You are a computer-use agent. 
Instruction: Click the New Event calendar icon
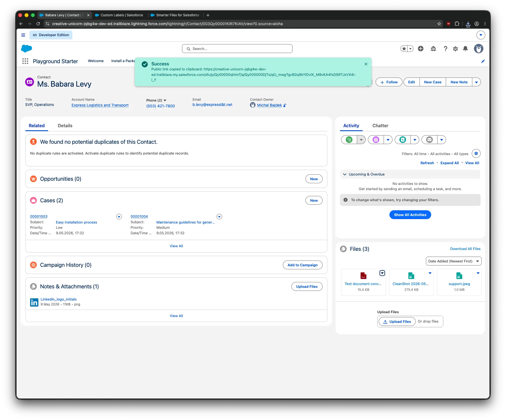pos(376,140)
